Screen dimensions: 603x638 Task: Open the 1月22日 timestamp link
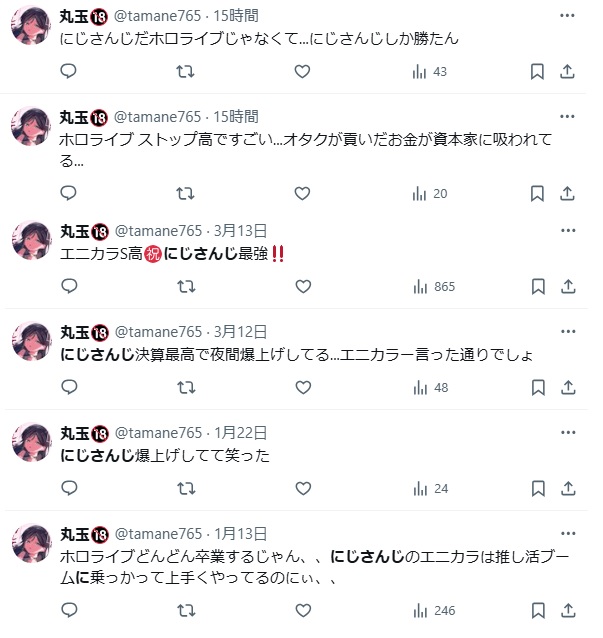241,433
